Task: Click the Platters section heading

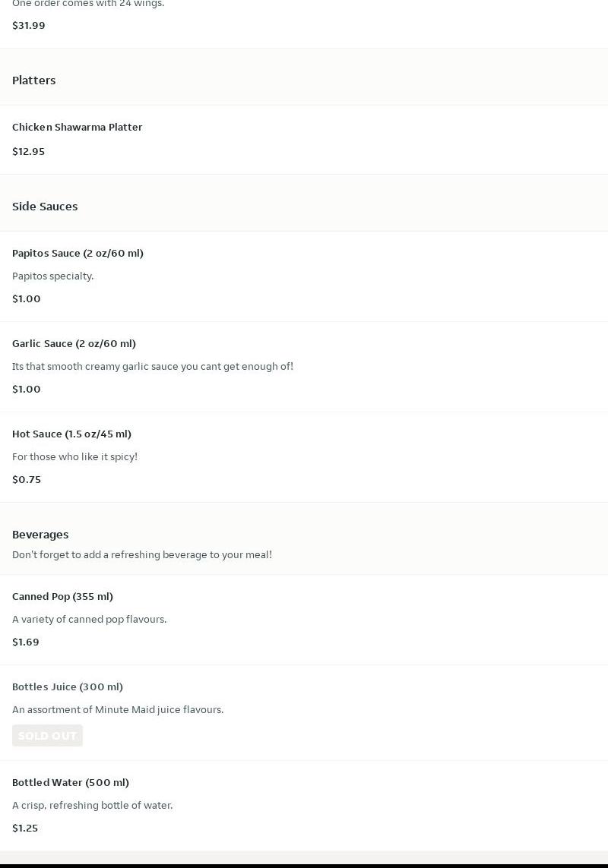Action: (34, 80)
